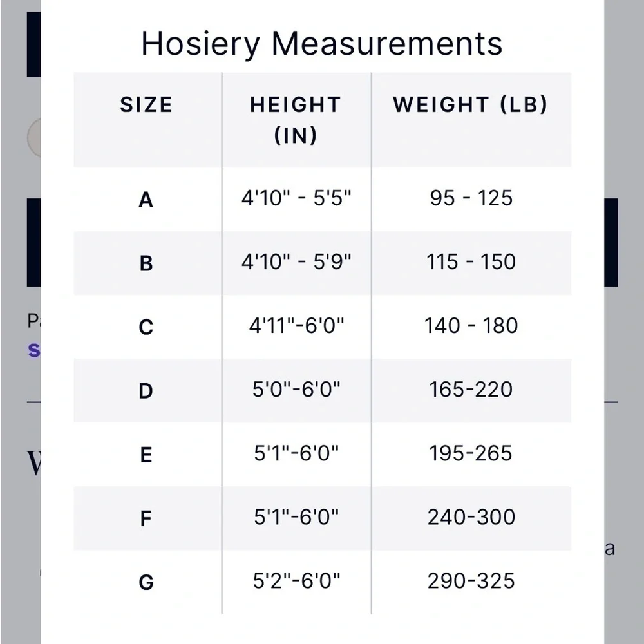Select size F row label
The height and width of the screenshot is (644, 644).
[146, 518]
